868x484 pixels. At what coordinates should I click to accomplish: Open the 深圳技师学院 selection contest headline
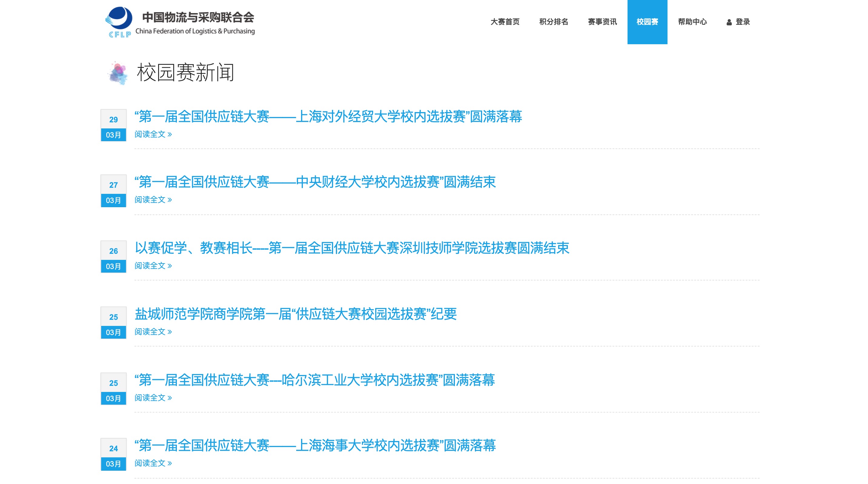[352, 248]
